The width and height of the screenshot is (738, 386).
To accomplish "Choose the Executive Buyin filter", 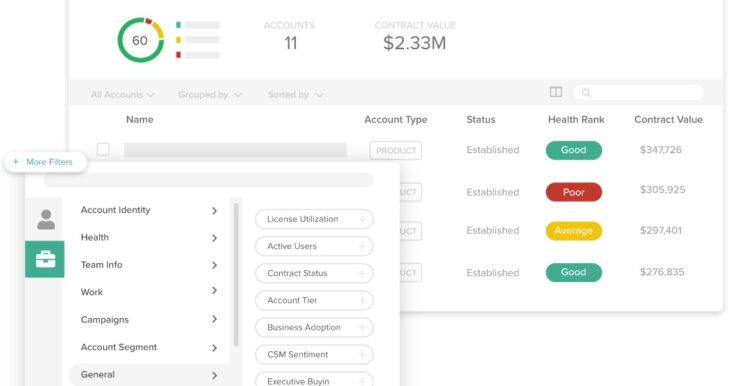I will coord(314,379).
